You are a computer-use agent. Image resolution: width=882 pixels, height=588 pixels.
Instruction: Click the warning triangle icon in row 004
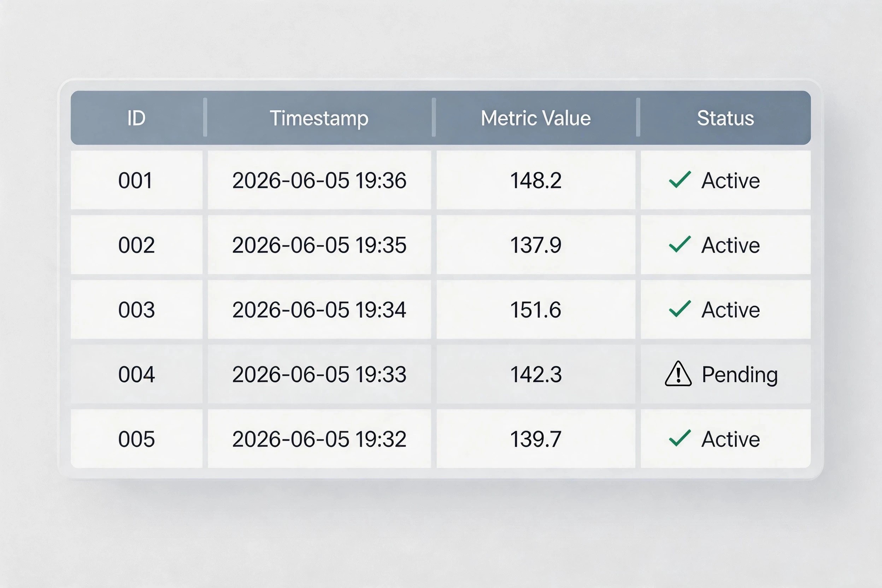click(x=678, y=374)
